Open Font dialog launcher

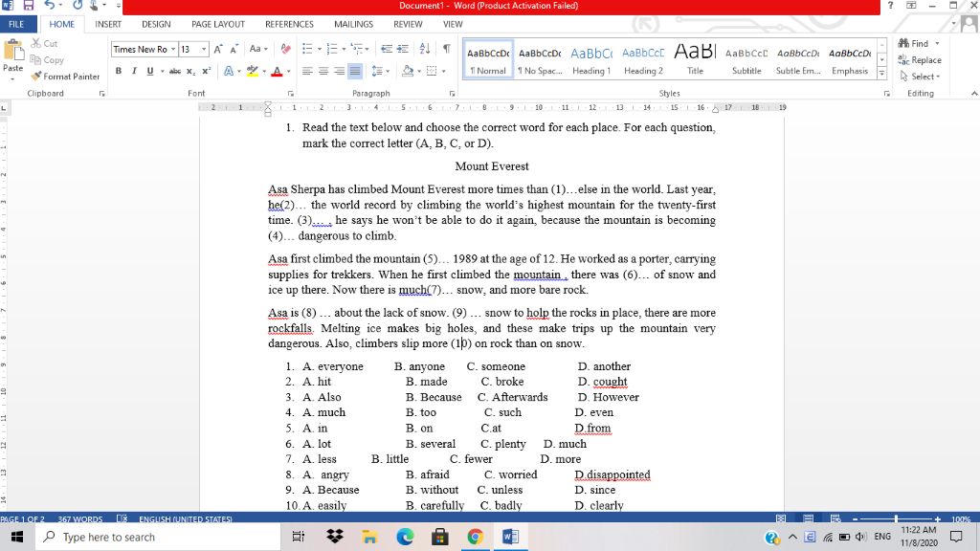tap(291, 94)
